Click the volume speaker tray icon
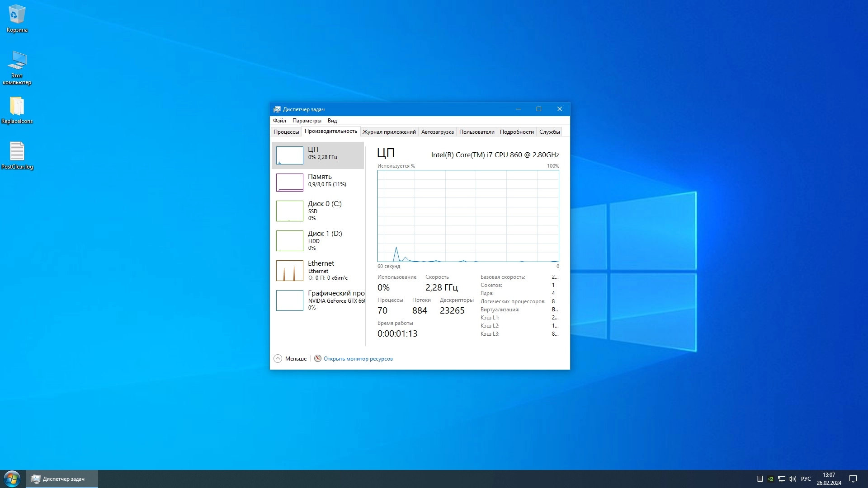The image size is (868, 488). [x=792, y=479]
